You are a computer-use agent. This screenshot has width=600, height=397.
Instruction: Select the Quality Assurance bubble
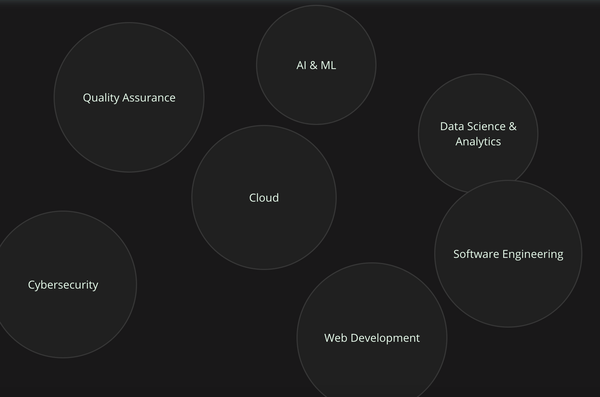tap(129, 97)
